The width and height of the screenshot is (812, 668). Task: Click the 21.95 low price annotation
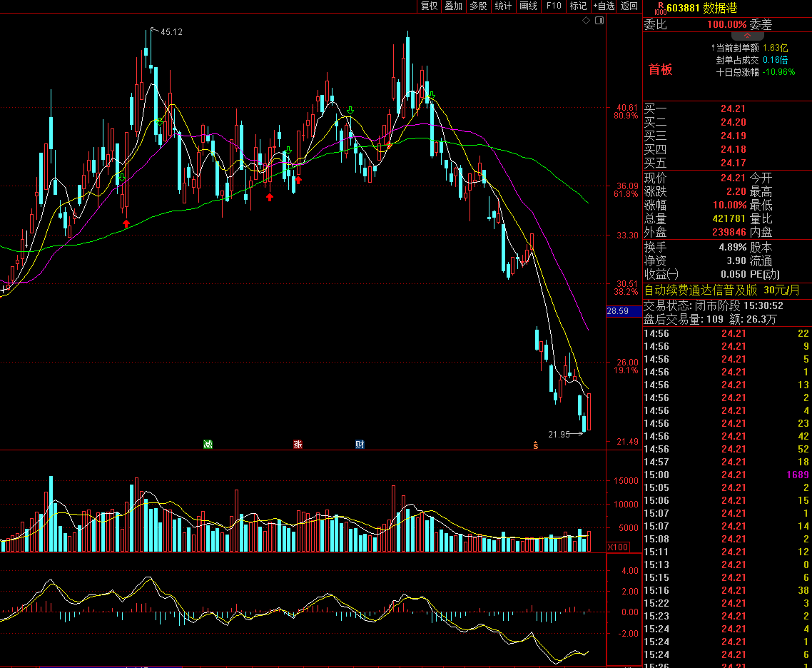click(x=559, y=435)
